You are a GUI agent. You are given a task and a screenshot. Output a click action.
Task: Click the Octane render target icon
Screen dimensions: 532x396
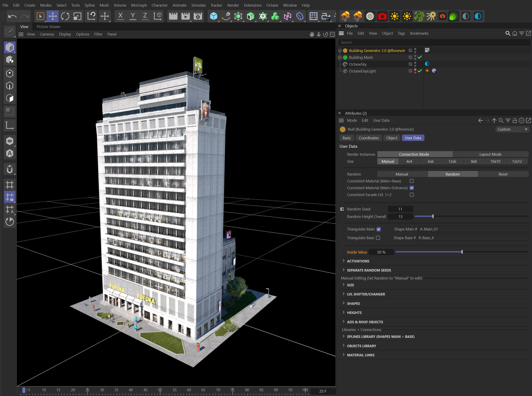point(370,16)
